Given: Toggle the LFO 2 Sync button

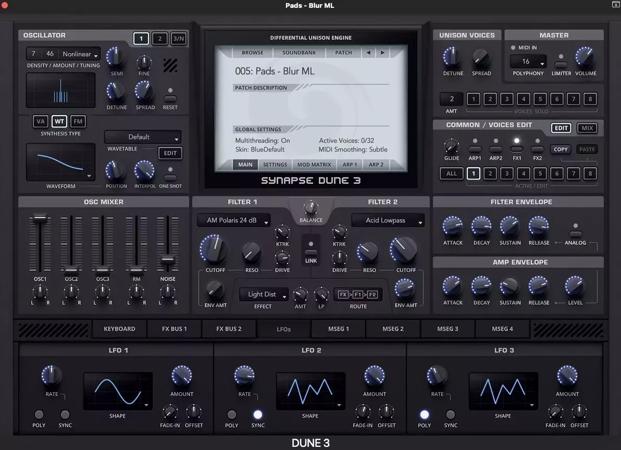Looking at the screenshot, I should [258, 414].
